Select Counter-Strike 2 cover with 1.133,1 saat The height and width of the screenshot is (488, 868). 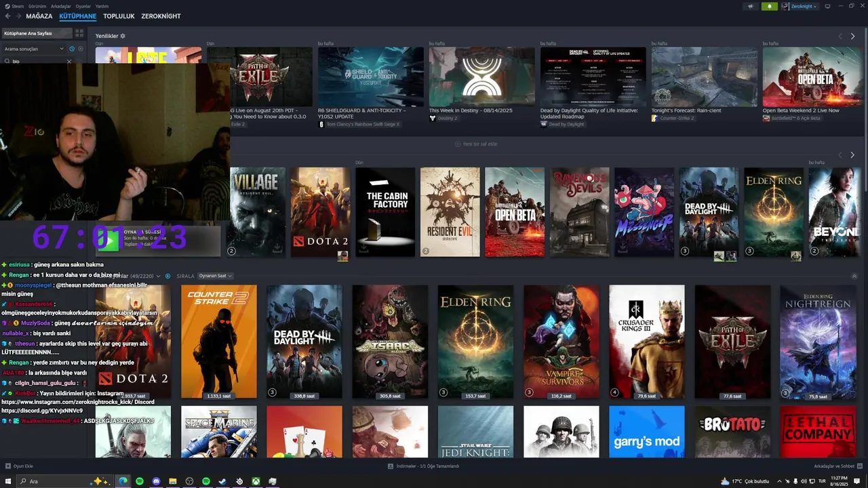click(x=219, y=342)
